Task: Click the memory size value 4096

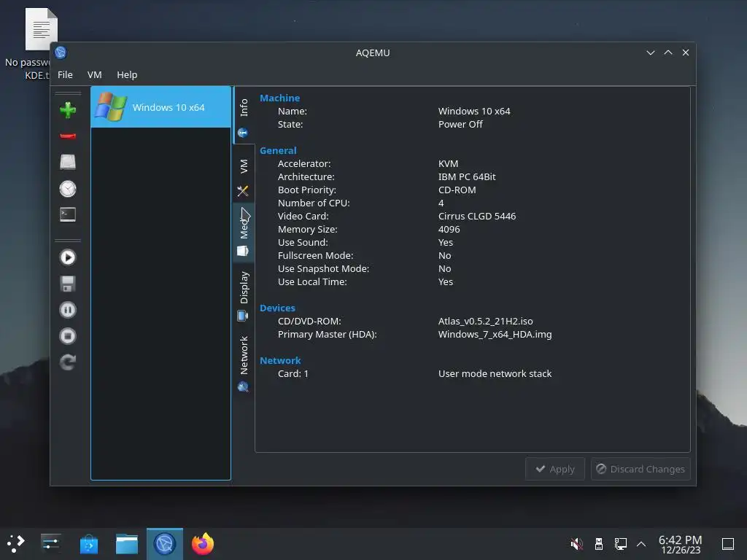Action: click(x=449, y=229)
